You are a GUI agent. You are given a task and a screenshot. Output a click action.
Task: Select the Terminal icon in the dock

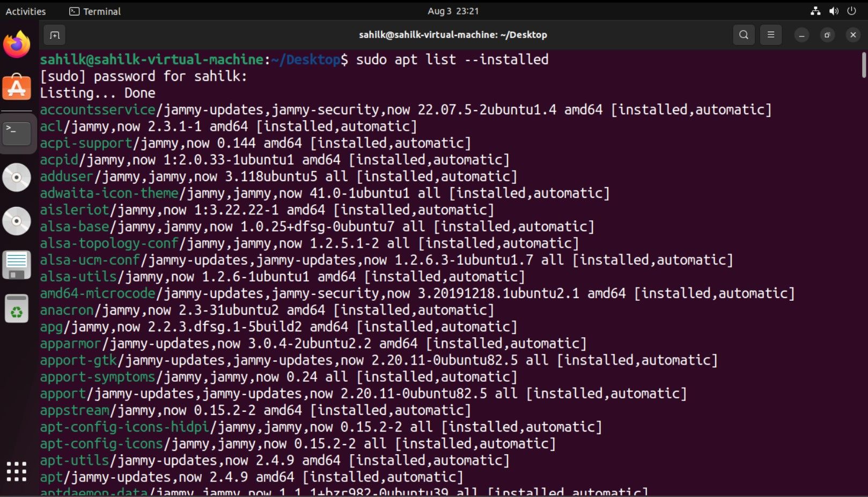click(17, 133)
